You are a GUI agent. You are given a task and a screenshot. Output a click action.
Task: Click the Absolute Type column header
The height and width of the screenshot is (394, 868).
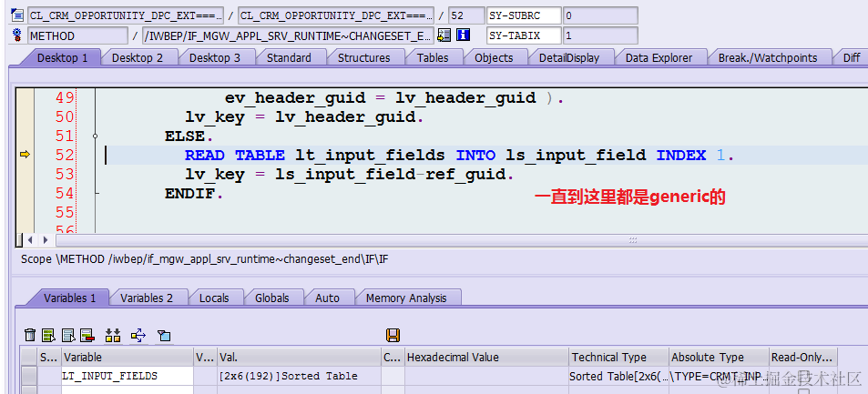(x=720, y=358)
